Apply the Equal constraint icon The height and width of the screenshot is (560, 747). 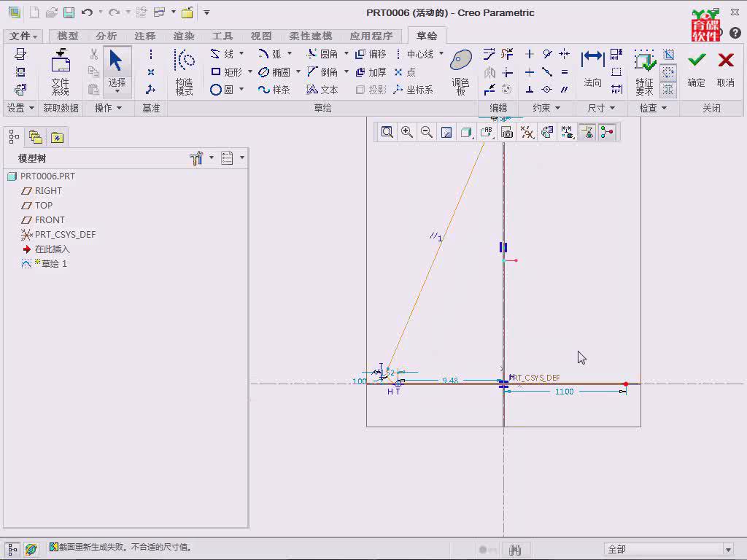565,72
